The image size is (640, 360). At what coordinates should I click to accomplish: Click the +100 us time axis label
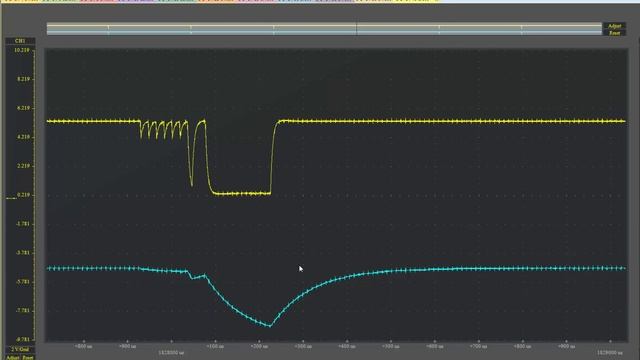215,347
